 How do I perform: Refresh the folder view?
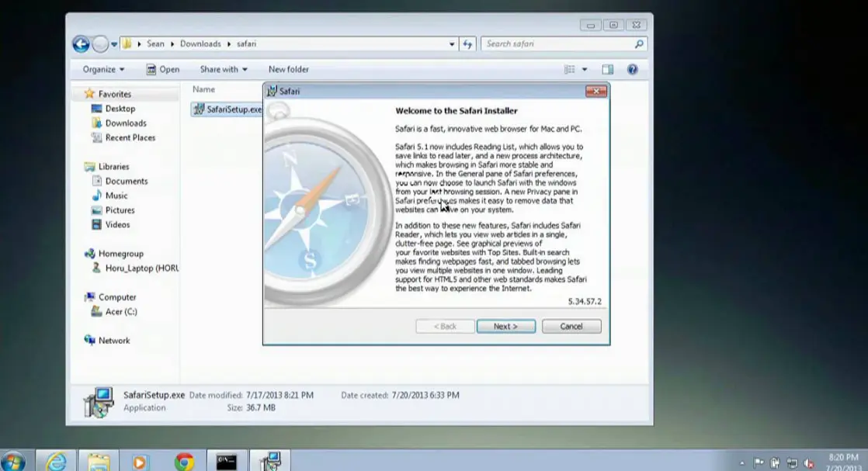pos(467,44)
